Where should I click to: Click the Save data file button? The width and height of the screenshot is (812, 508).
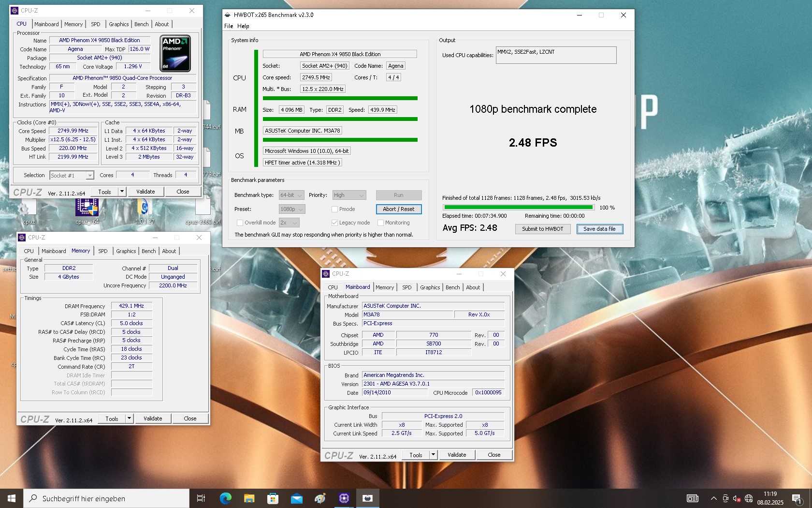point(599,229)
